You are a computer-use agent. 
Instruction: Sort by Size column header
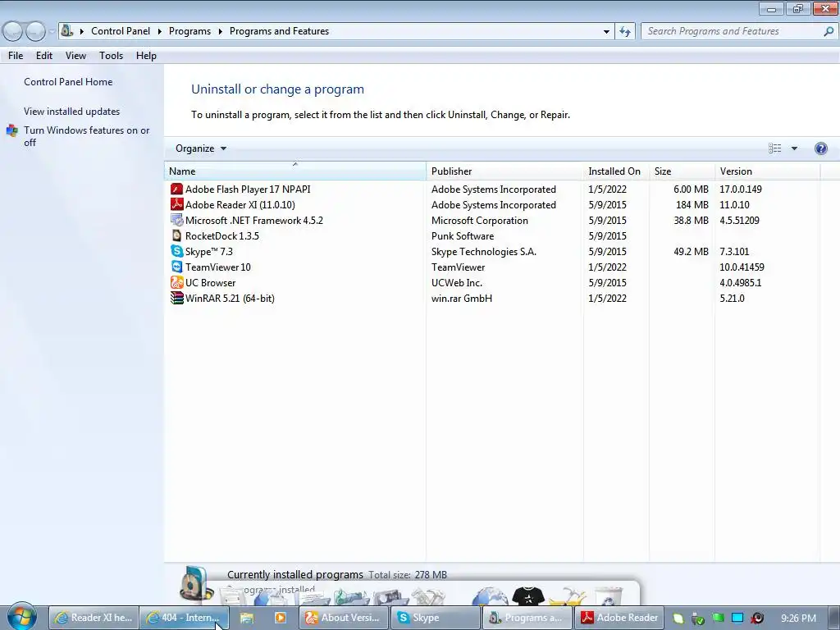coord(682,171)
